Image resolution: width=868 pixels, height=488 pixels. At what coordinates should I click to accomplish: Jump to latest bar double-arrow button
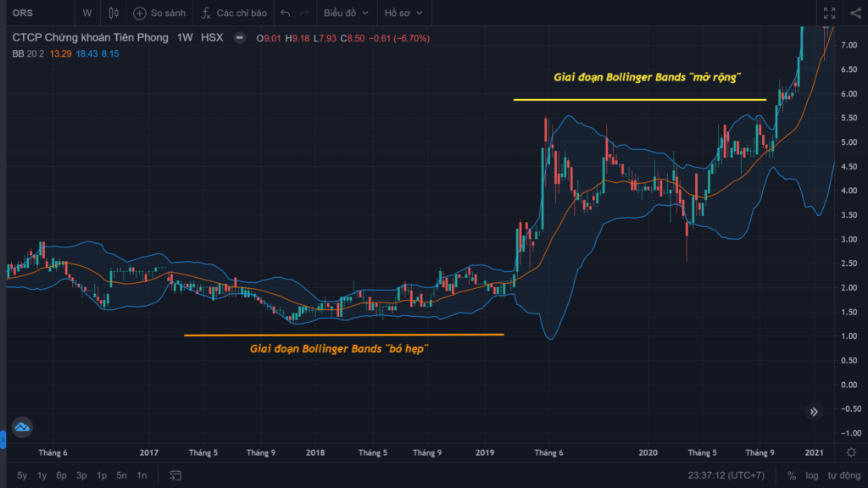(x=814, y=412)
